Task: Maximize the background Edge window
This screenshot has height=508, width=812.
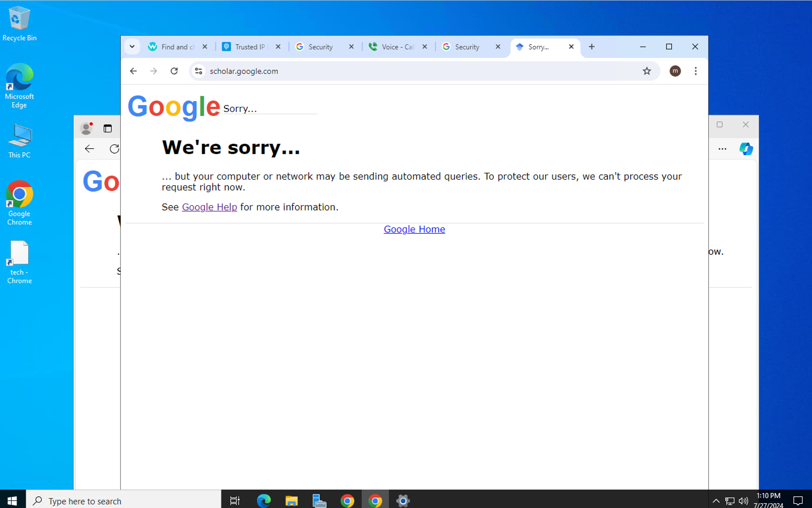Action: pyautogui.click(x=719, y=125)
